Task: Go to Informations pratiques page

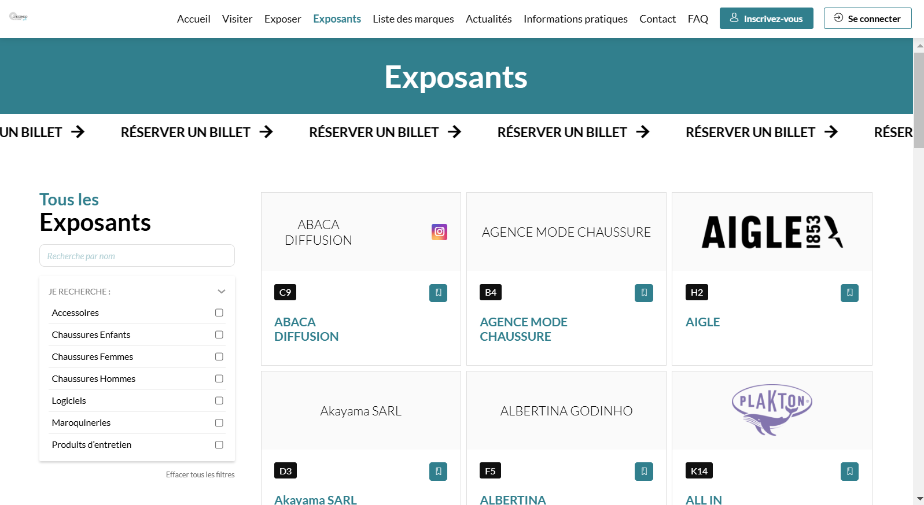Action: (575, 19)
